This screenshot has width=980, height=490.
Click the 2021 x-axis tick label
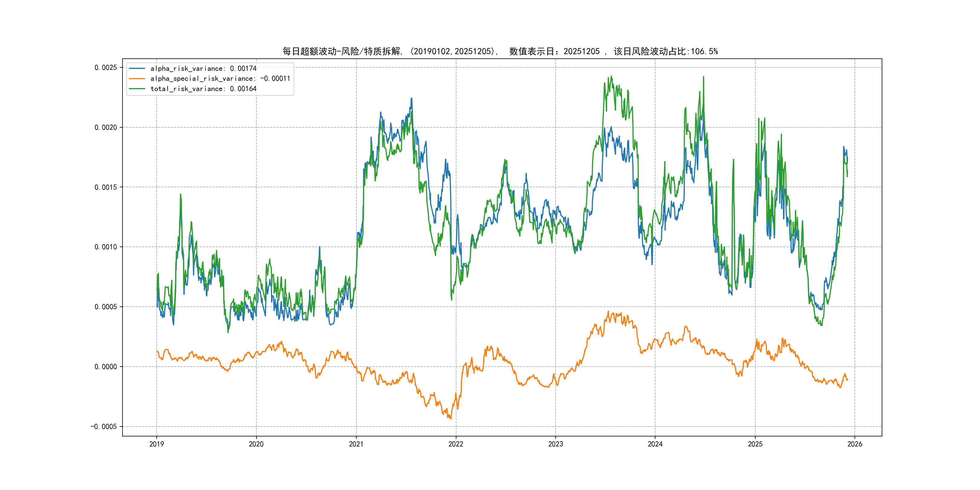[356, 444]
